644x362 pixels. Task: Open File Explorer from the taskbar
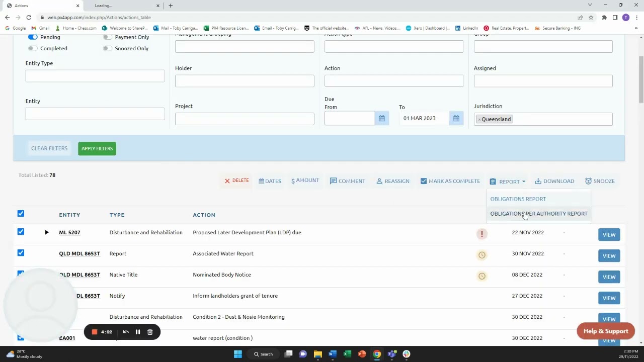click(317, 354)
